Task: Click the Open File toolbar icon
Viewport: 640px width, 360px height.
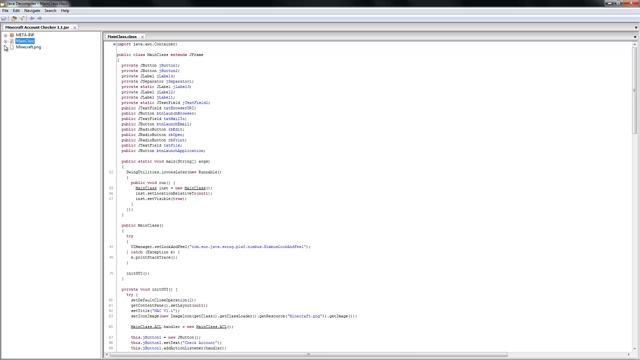Action: click(x=4, y=18)
